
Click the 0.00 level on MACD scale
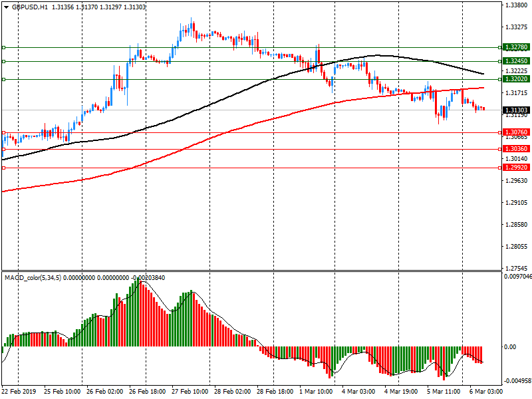coord(511,347)
